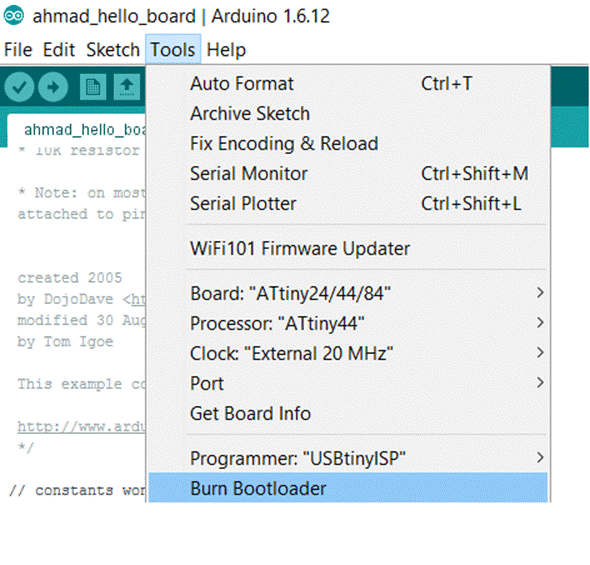The width and height of the screenshot is (590, 565).
Task: Click the "modified 30 Aug" comment line
Action: (81, 320)
